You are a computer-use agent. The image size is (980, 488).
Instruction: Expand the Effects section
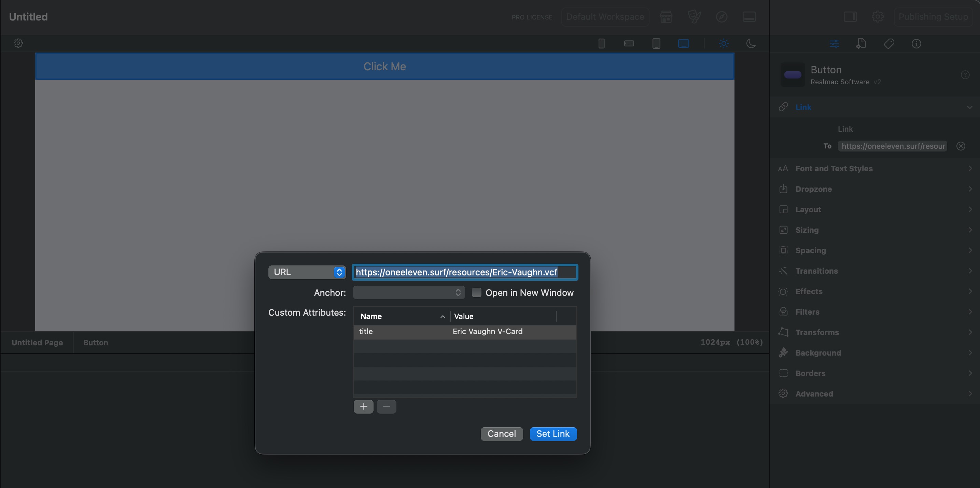point(874,291)
